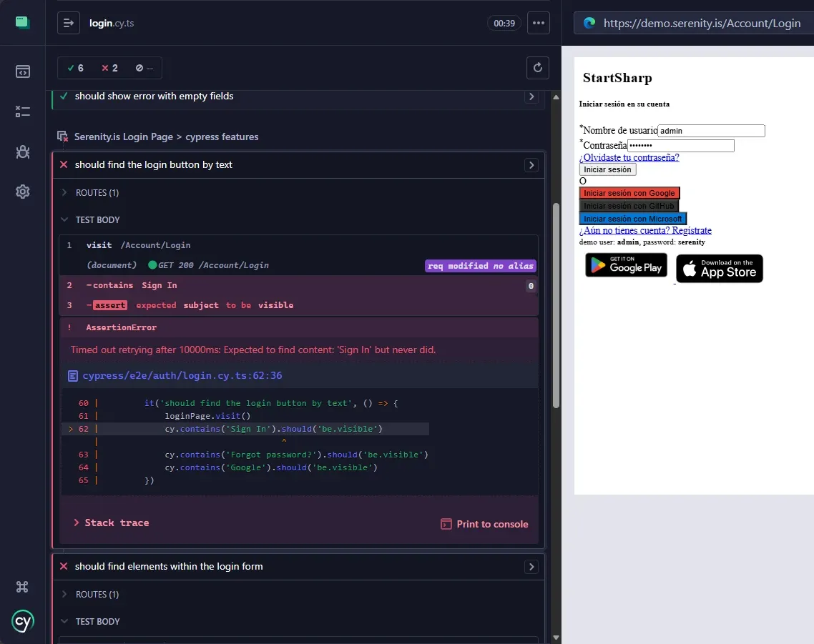Open the Specs sidebar icon

point(22,71)
